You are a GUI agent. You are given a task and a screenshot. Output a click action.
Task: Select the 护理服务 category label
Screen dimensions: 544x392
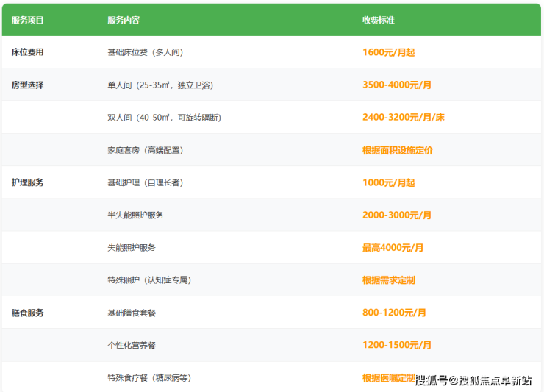28,182
